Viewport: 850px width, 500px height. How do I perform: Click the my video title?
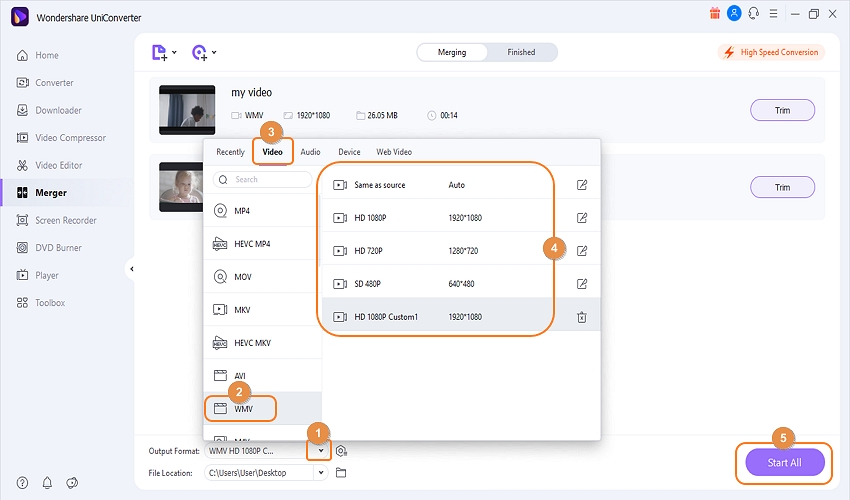tap(252, 93)
